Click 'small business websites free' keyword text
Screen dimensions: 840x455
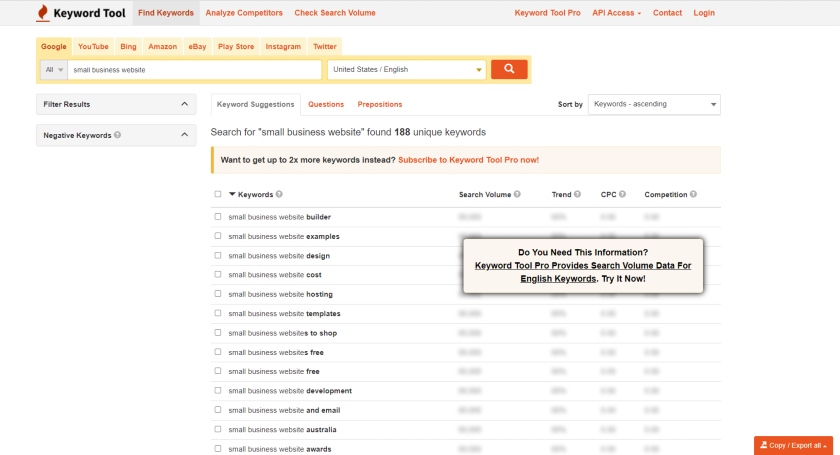(276, 352)
